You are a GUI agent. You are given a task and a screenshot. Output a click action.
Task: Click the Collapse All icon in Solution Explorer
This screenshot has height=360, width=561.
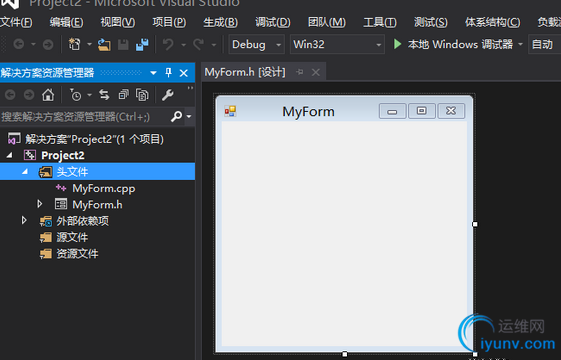123,95
